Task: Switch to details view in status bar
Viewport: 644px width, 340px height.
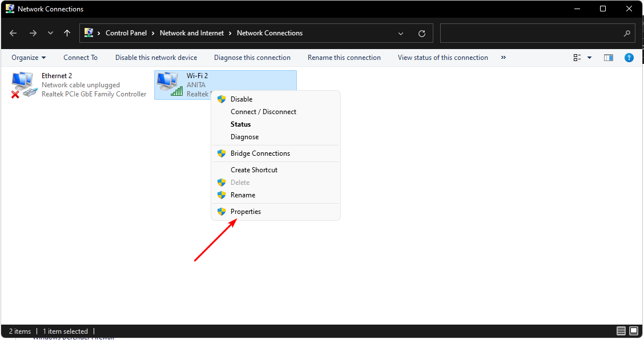Action: [621, 331]
